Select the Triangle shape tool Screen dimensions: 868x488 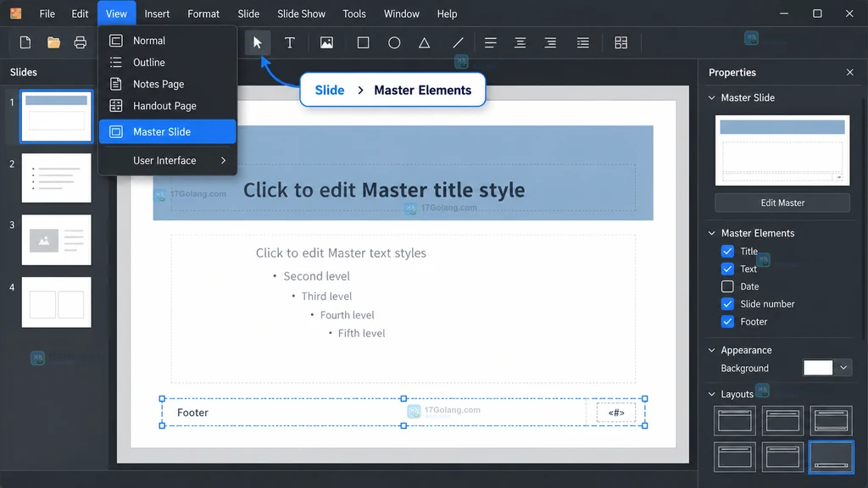tap(424, 42)
